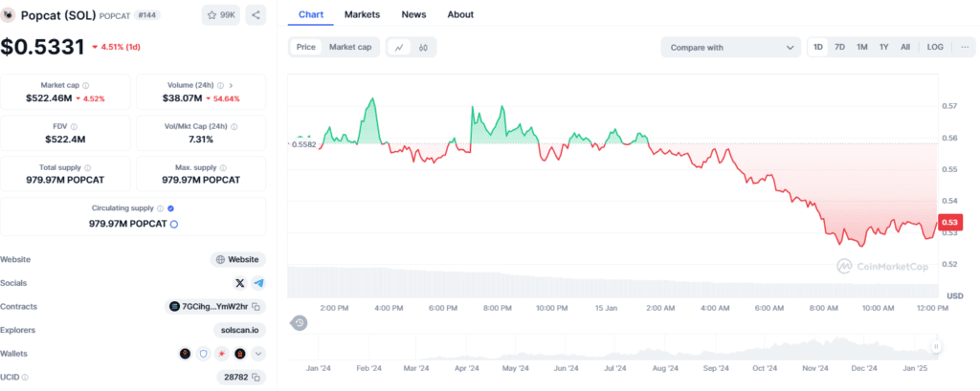The image size is (980, 391).
Task: Click the $522.4M FDV value
Action: [65, 140]
